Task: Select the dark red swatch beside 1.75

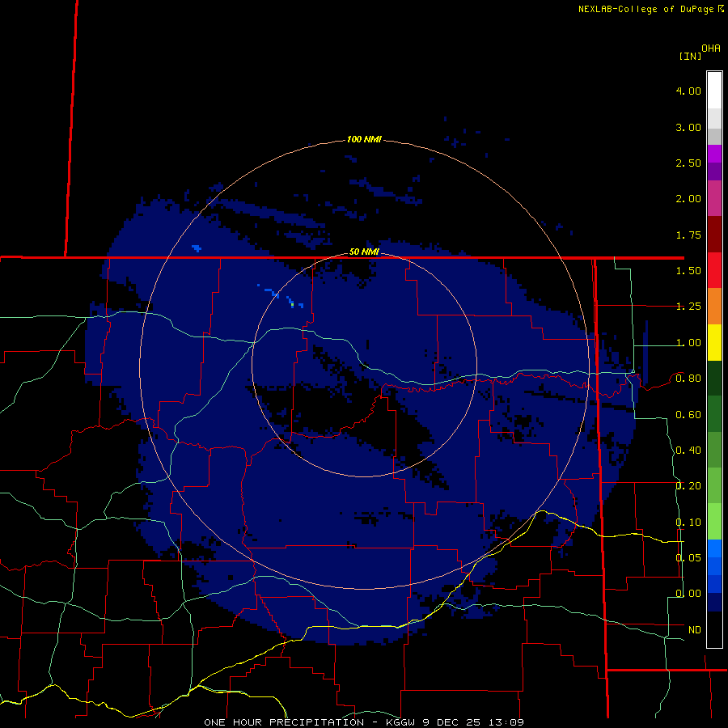Action: coord(714,235)
